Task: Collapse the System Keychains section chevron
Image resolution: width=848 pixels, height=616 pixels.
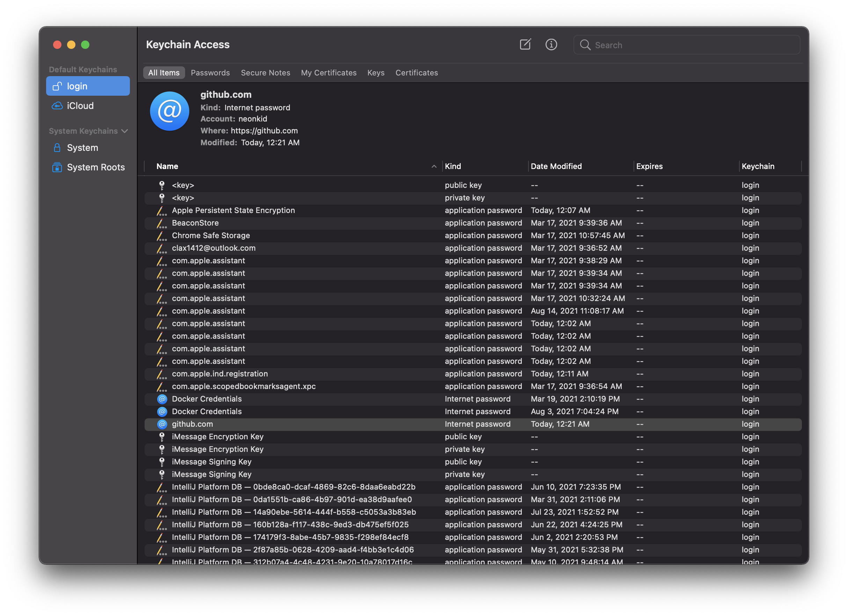Action: 125,131
